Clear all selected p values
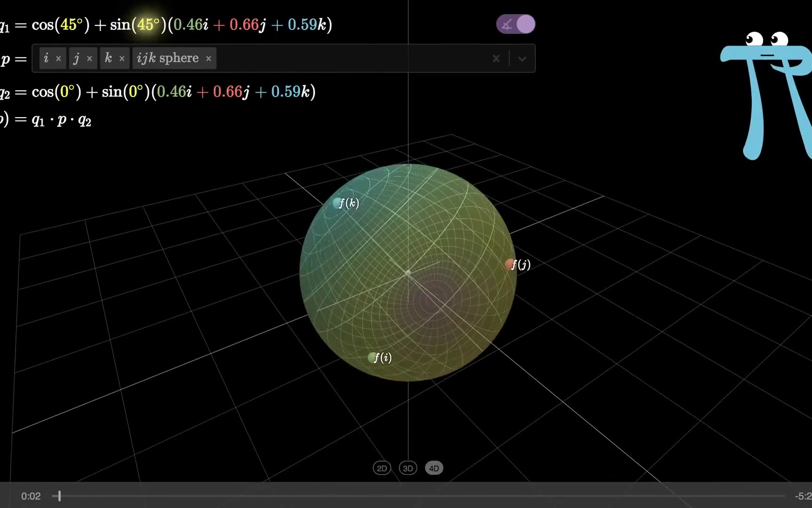 pyautogui.click(x=496, y=59)
